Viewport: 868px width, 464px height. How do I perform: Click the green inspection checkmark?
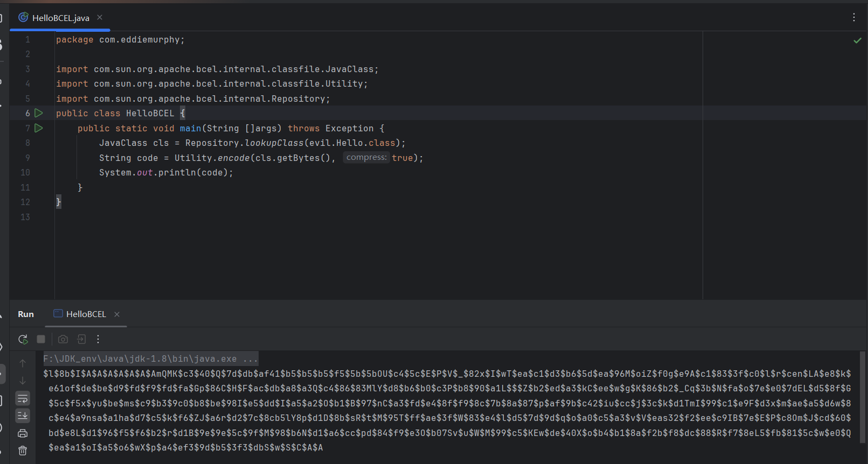[x=857, y=40]
